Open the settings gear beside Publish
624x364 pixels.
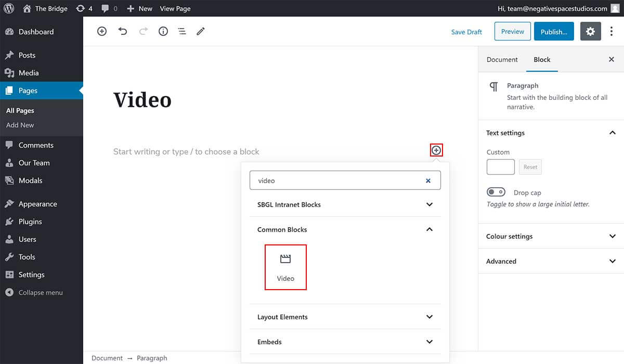point(590,31)
